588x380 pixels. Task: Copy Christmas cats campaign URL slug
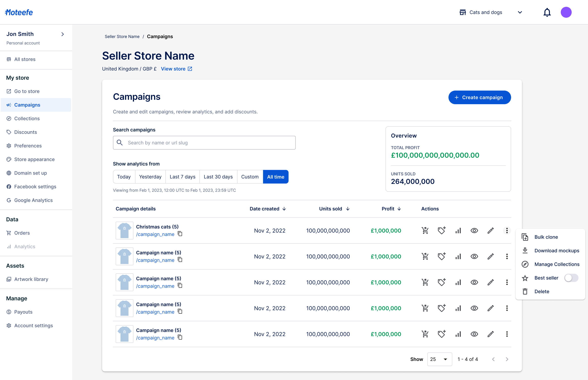tap(180, 234)
